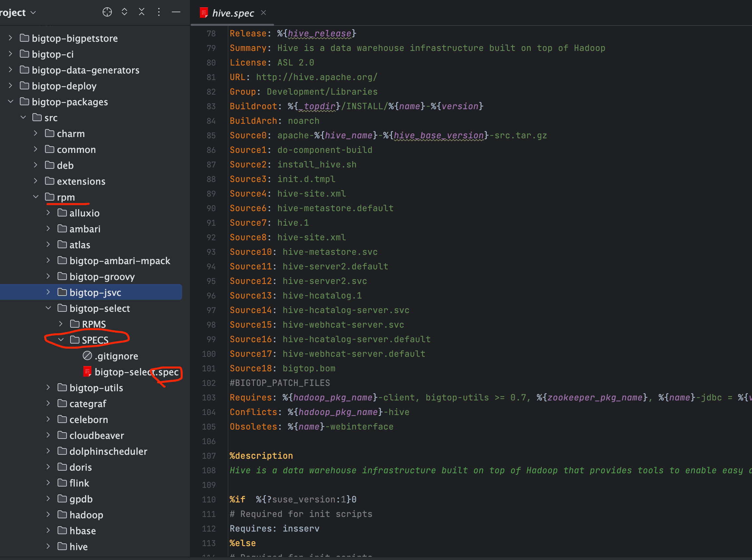
Task: Click hive_base_version macro on line 85
Action: (439, 136)
